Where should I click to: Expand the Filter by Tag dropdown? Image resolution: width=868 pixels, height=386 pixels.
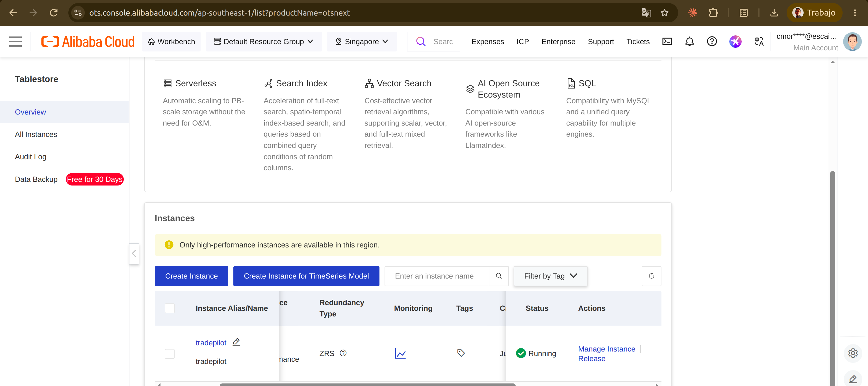pyautogui.click(x=550, y=276)
